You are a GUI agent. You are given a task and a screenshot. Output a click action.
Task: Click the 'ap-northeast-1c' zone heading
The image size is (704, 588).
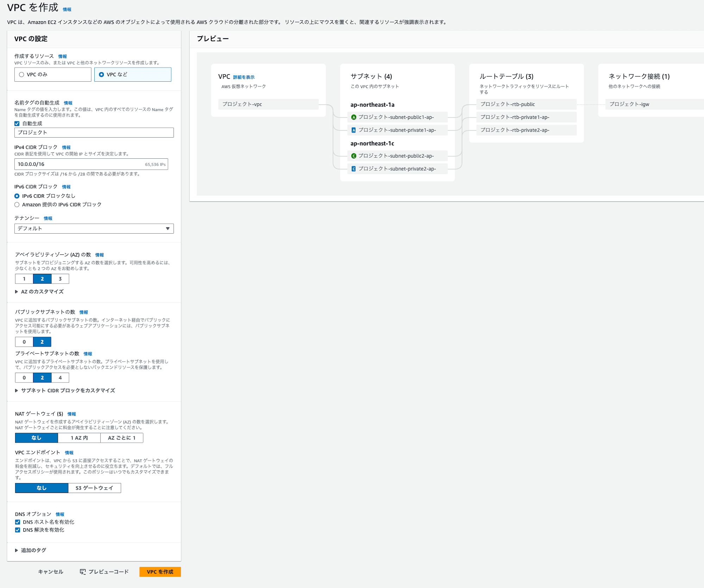point(372,144)
